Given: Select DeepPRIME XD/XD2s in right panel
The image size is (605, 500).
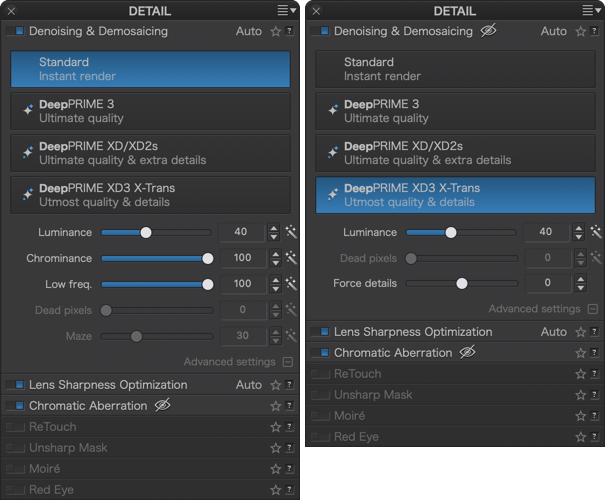Looking at the screenshot, I should pos(455,153).
